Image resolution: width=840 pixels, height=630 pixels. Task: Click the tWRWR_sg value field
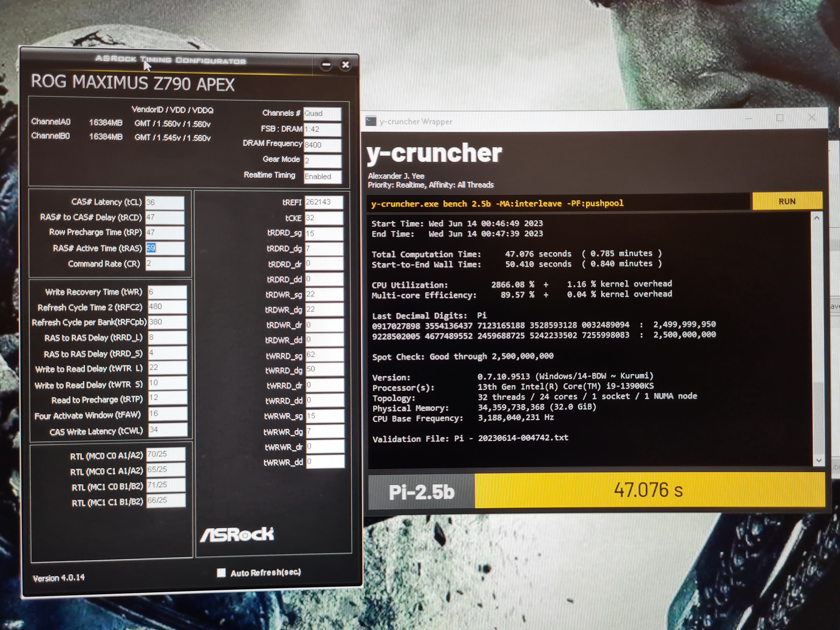click(325, 416)
